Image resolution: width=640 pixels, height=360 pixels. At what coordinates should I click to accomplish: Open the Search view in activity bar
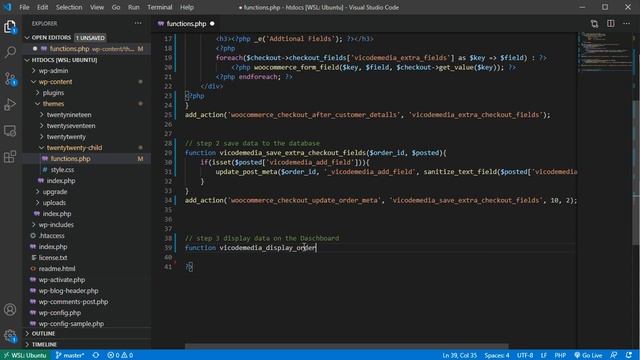click(x=10, y=52)
